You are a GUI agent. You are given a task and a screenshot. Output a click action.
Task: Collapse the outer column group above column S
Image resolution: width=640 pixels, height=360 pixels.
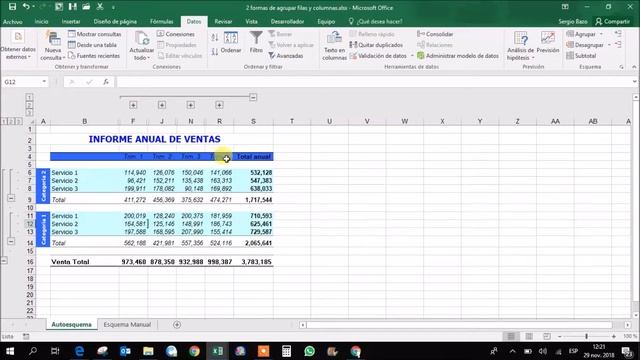point(253,97)
